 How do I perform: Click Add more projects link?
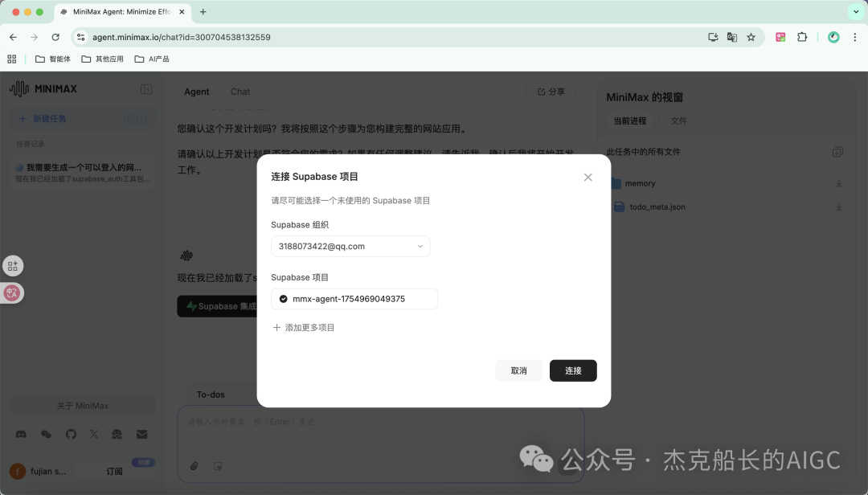(x=304, y=328)
